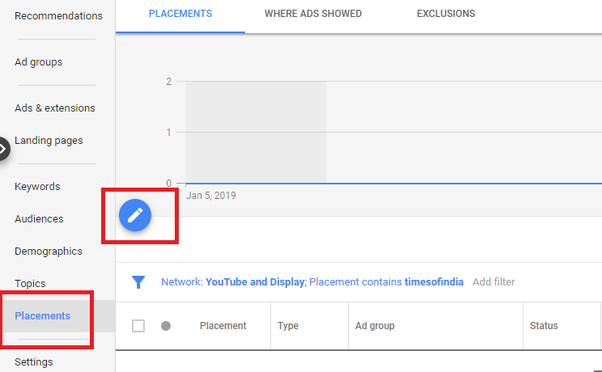Click the blue pencil edit placements button

tap(135, 215)
